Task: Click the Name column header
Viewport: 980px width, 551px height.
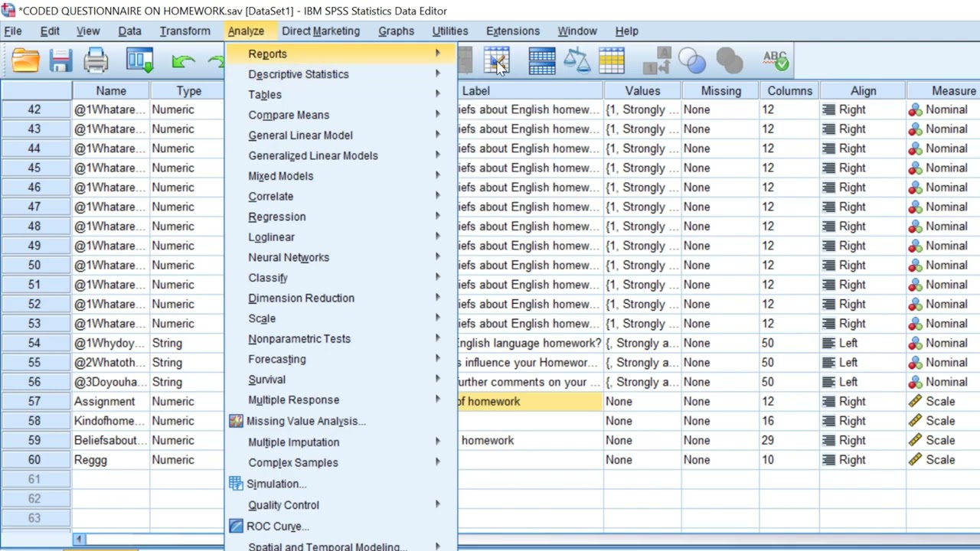Action: point(111,91)
